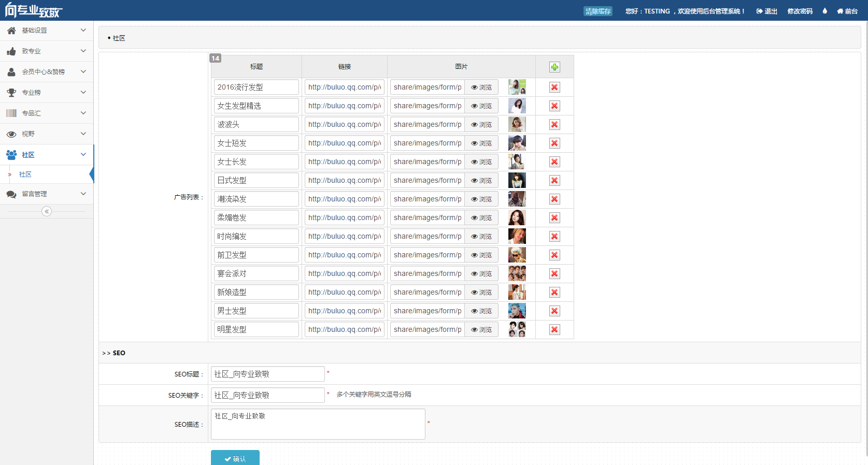The height and width of the screenshot is (465, 868).
Task: Click the sidebar collapse arrow icon
Action: (47, 211)
